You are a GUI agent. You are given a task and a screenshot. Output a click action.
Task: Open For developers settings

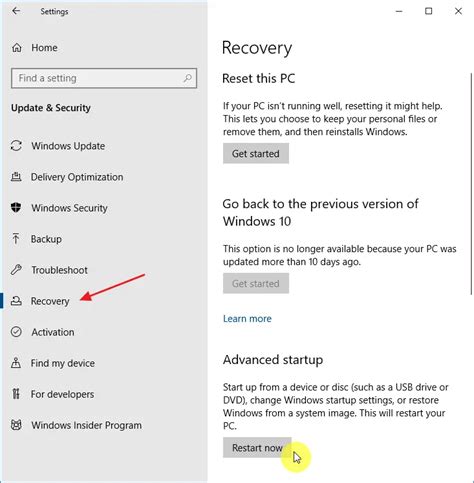(62, 394)
